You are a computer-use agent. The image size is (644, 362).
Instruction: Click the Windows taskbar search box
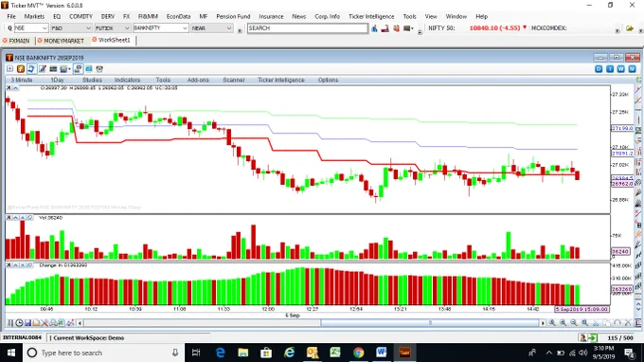(x=102, y=353)
